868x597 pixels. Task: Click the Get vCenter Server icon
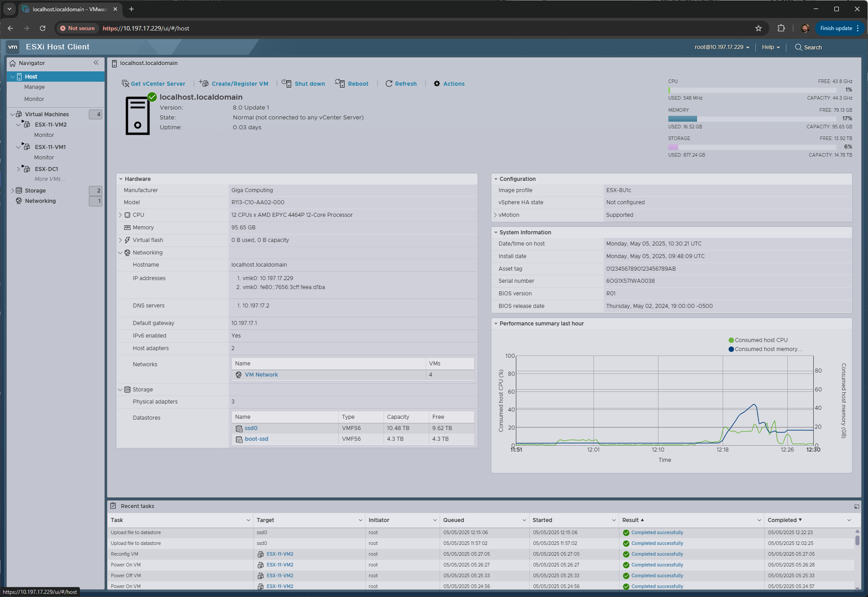pos(125,83)
